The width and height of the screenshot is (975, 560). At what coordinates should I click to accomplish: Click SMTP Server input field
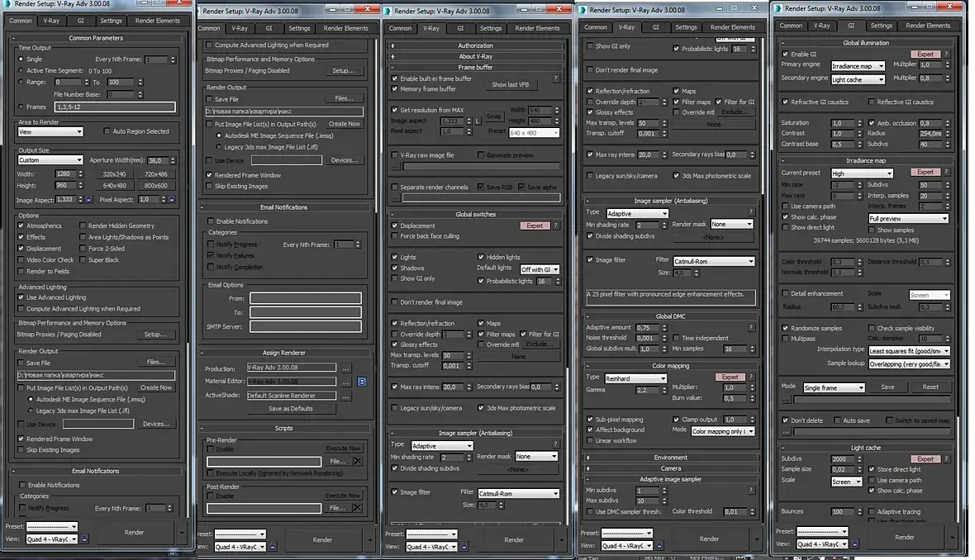[x=306, y=326]
